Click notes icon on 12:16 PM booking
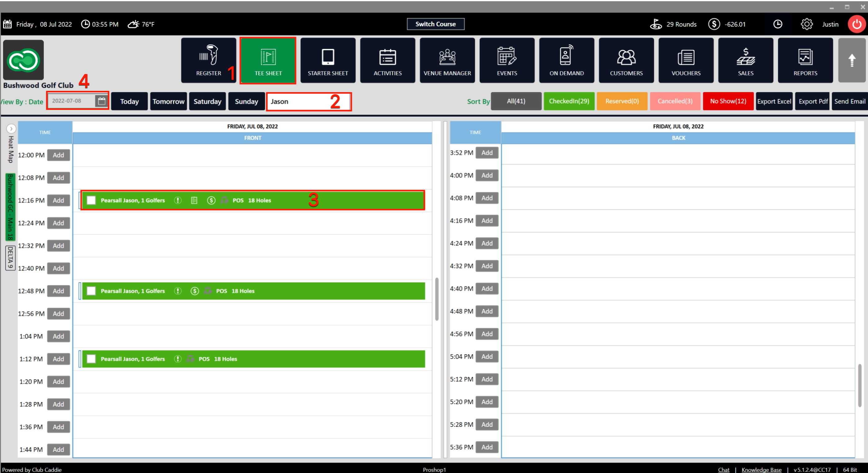 pyautogui.click(x=194, y=201)
